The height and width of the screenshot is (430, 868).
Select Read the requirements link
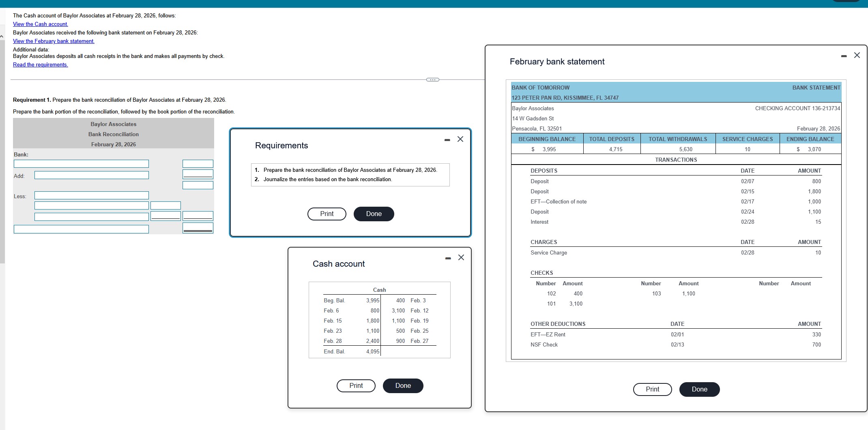coord(40,64)
